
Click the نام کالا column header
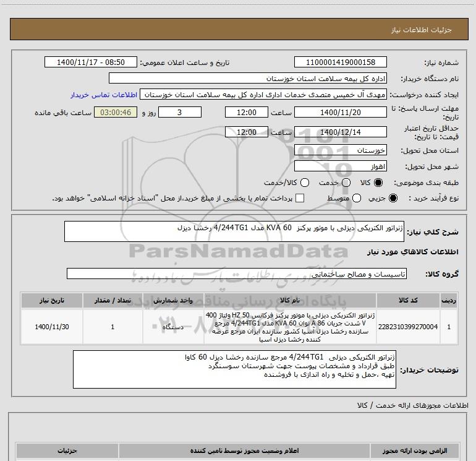coord(290,300)
